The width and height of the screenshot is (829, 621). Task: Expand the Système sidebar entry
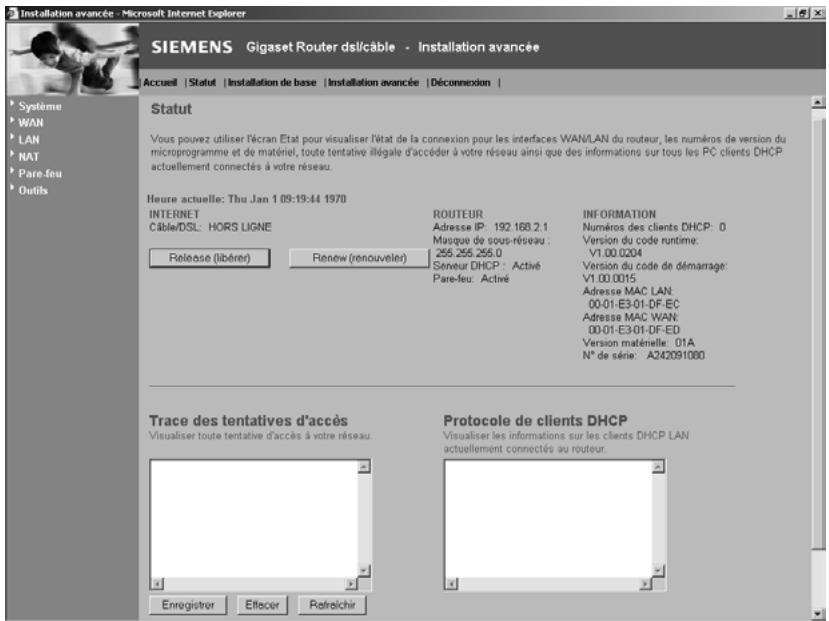point(40,106)
